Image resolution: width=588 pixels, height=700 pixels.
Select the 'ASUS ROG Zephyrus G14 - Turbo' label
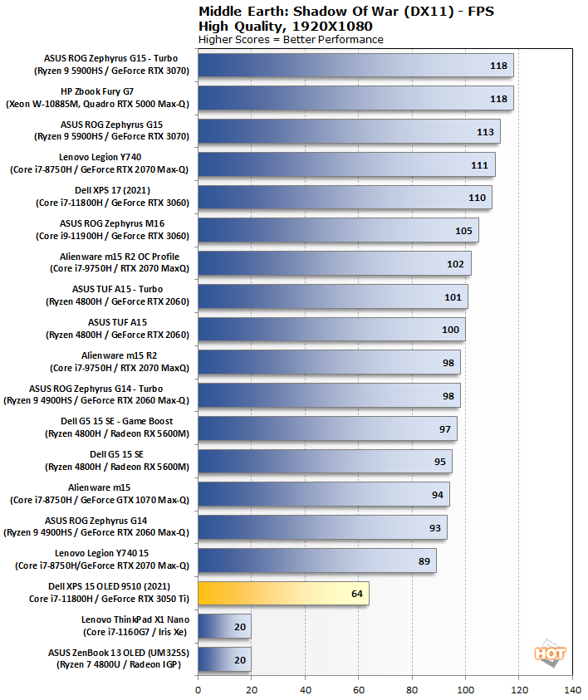coord(96,389)
